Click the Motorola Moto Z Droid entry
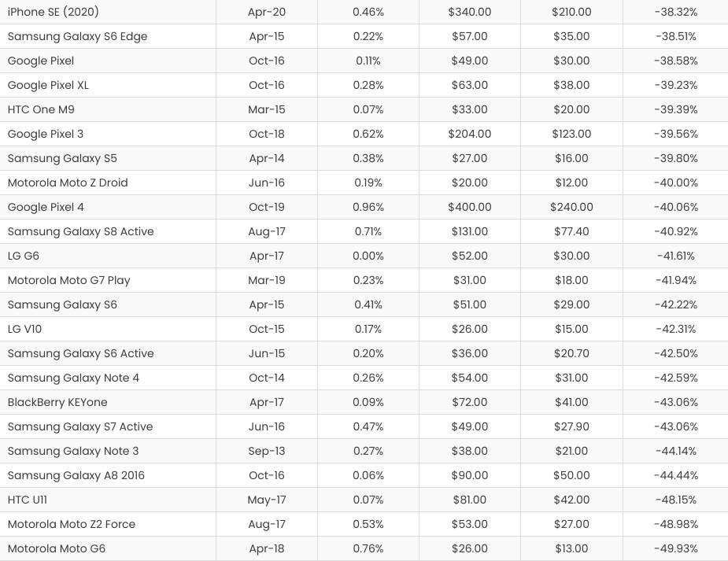 click(68, 183)
